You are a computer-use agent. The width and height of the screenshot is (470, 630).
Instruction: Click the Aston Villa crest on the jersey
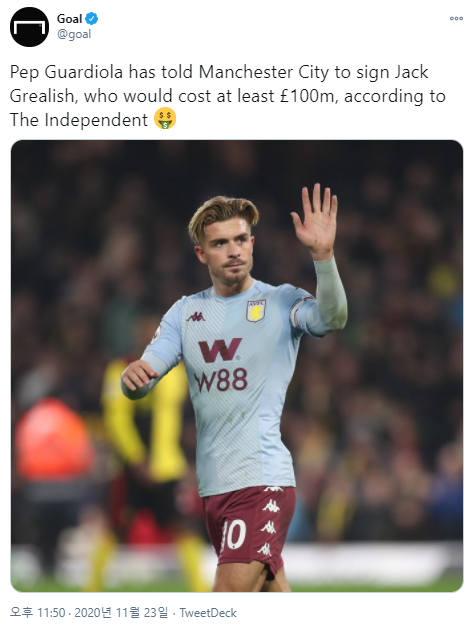point(256,311)
